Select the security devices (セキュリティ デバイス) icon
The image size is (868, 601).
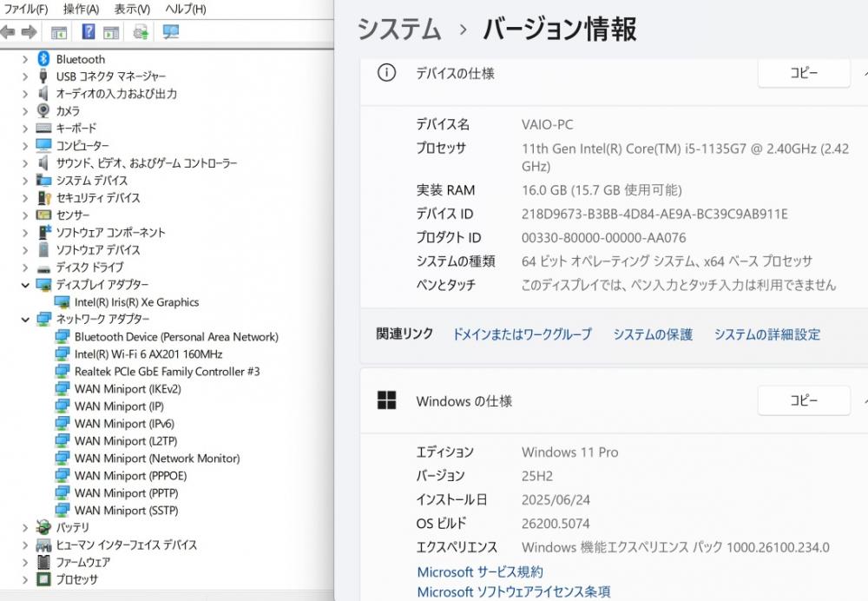tap(43, 198)
